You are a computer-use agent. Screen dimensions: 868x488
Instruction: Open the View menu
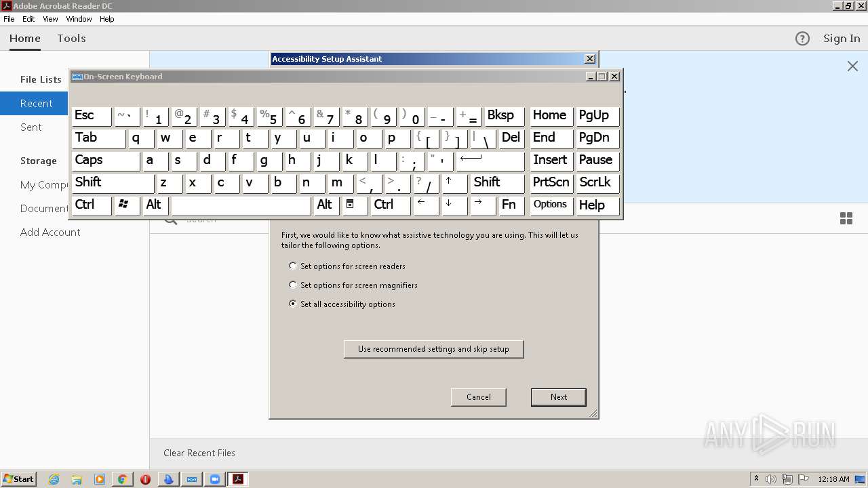coord(50,19)
